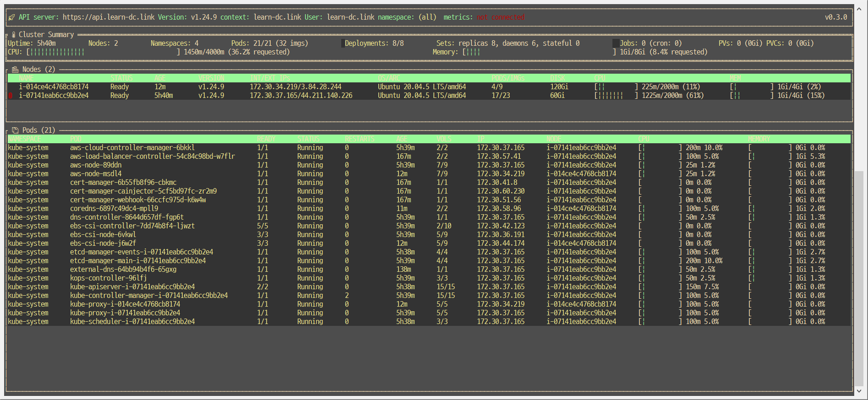Click the namespace (all) value
This screenshot has height=400, width=868.
point(427,17)
